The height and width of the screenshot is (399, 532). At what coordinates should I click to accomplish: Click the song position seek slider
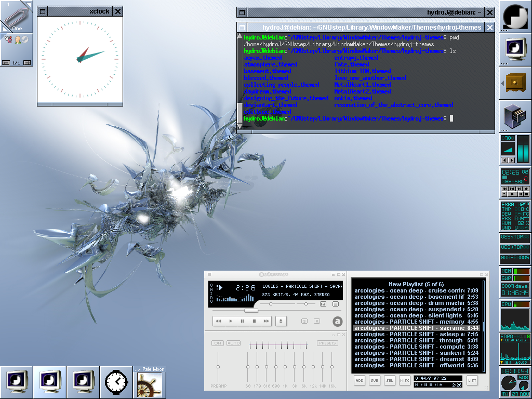[x=251, y=311]
